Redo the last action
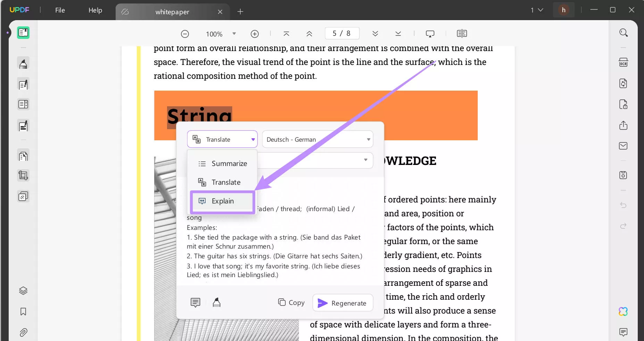 pos(624,226)
